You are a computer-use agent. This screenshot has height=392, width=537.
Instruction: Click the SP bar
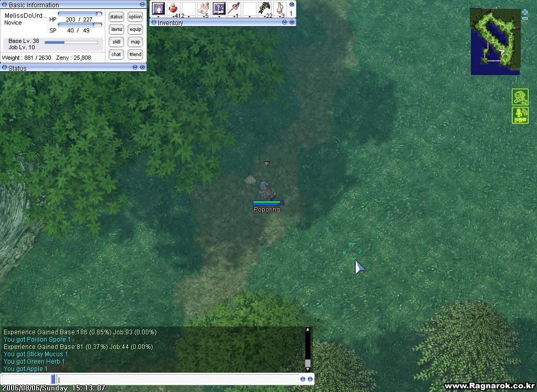point(80,25)
